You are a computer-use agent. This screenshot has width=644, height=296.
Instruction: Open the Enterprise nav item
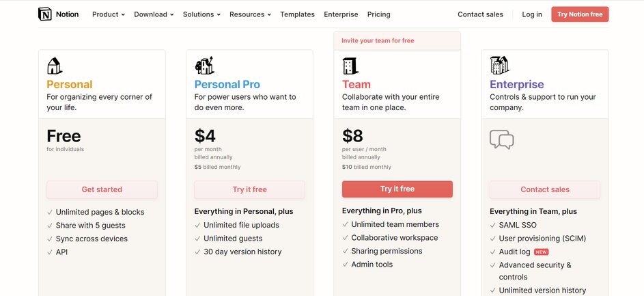[341, 14]
